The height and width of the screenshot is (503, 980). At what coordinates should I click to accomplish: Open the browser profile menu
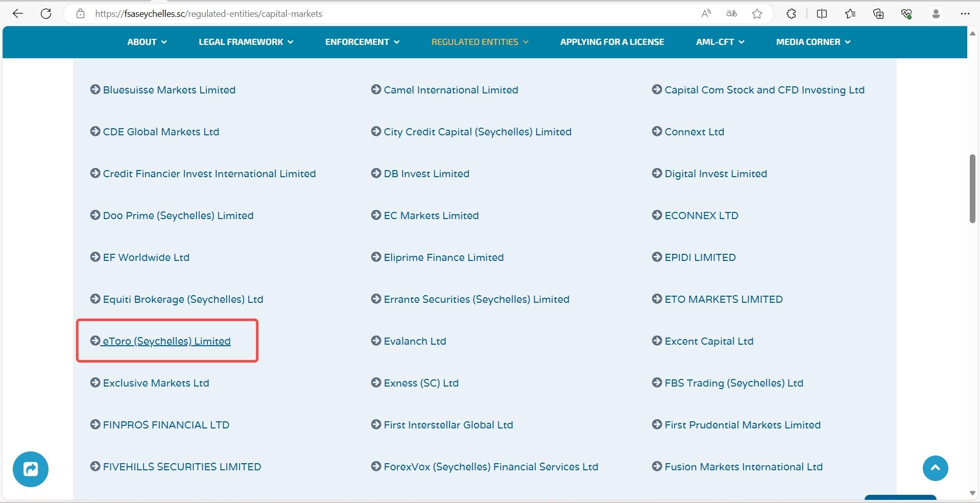(x=936, y=14)
